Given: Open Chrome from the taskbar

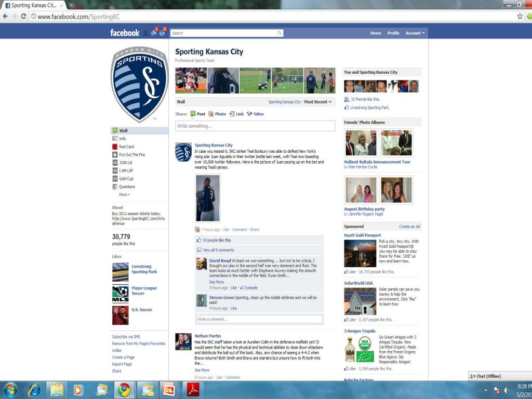Looking at the screenshot, I should pos(124,390).
